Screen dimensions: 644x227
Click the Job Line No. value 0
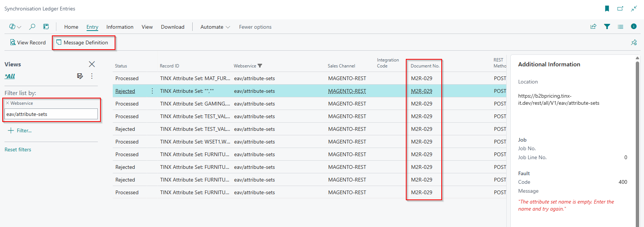626,157
